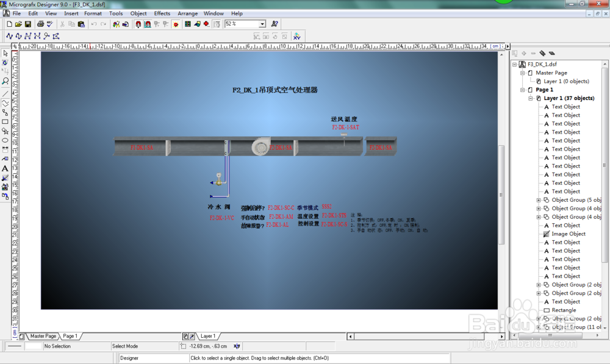The width and height of the screenshot is (610, 364).
Task: Select the Ellipse tool
Action: click(x=5, y=140)
